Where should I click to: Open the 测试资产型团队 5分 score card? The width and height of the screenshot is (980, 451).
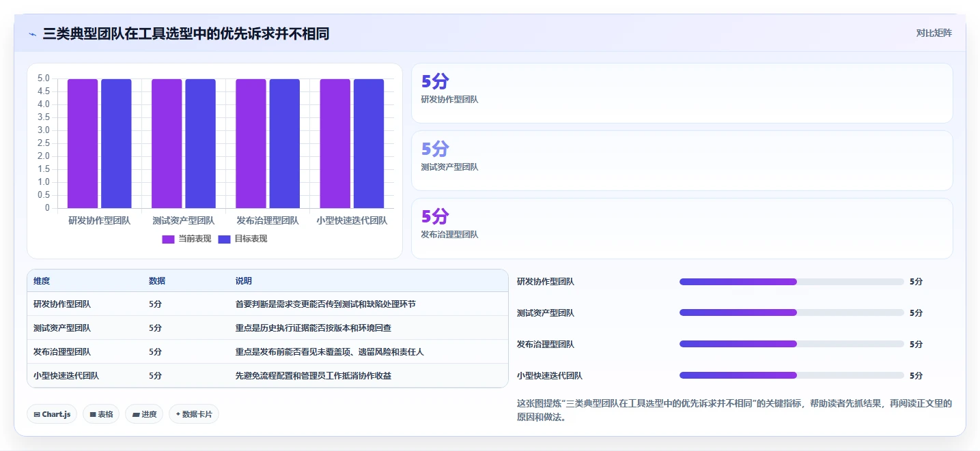click(682, 160)
